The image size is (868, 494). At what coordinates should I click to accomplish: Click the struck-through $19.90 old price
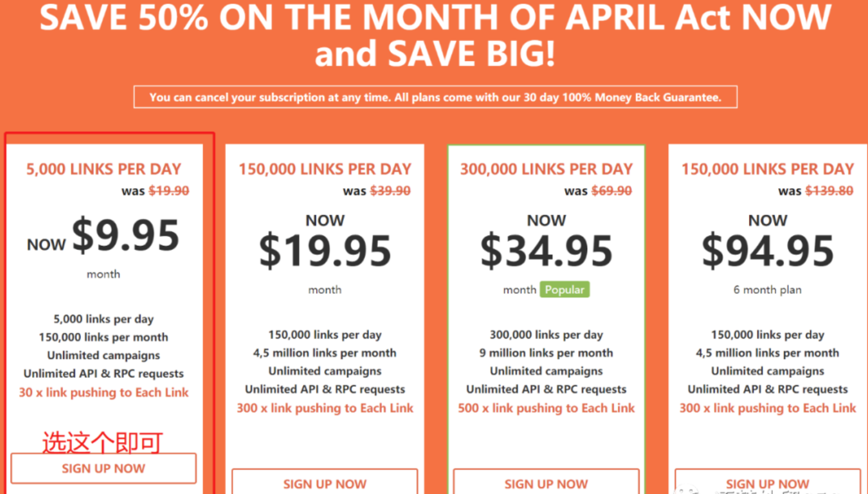(x=169, y=190)
